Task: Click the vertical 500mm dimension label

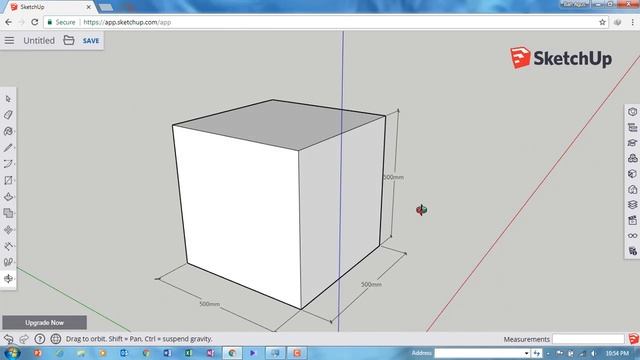Action: 393,177
